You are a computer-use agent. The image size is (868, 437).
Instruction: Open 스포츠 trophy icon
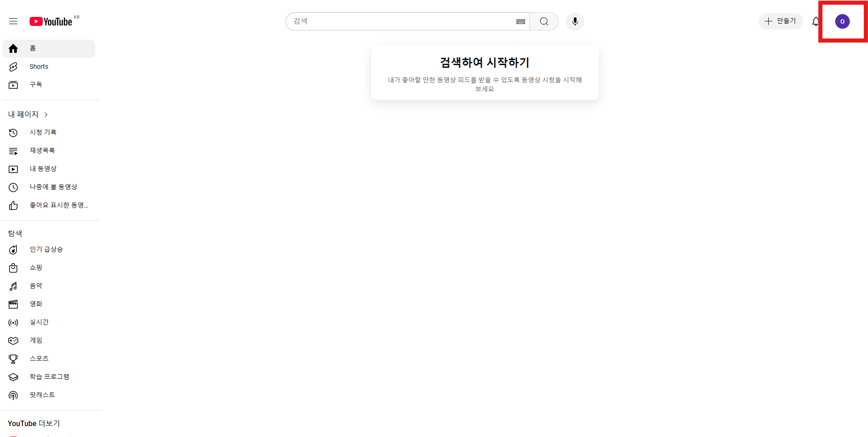click(13, 359)
